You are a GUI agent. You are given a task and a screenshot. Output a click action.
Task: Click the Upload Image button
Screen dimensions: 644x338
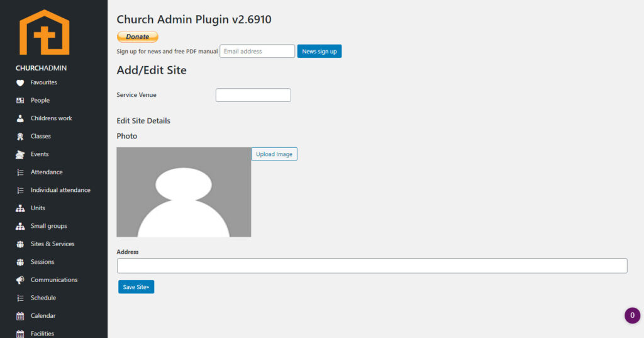274,154
